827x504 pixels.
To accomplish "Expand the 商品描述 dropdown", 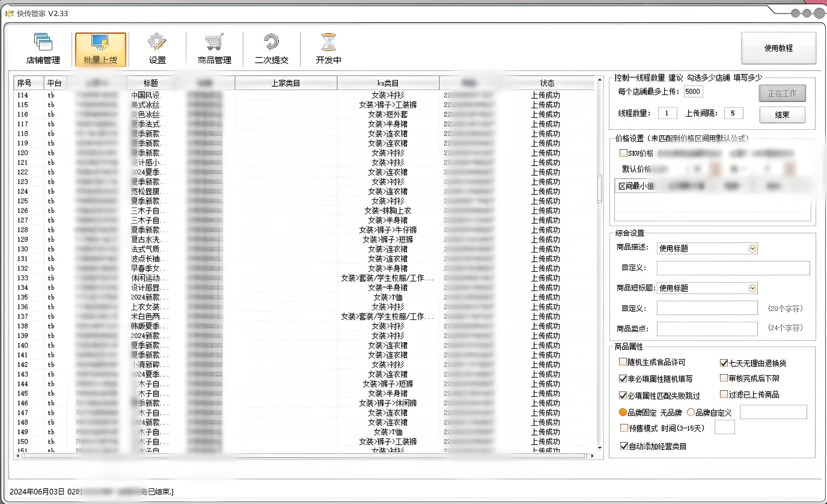I will click(x=752, y=248).
